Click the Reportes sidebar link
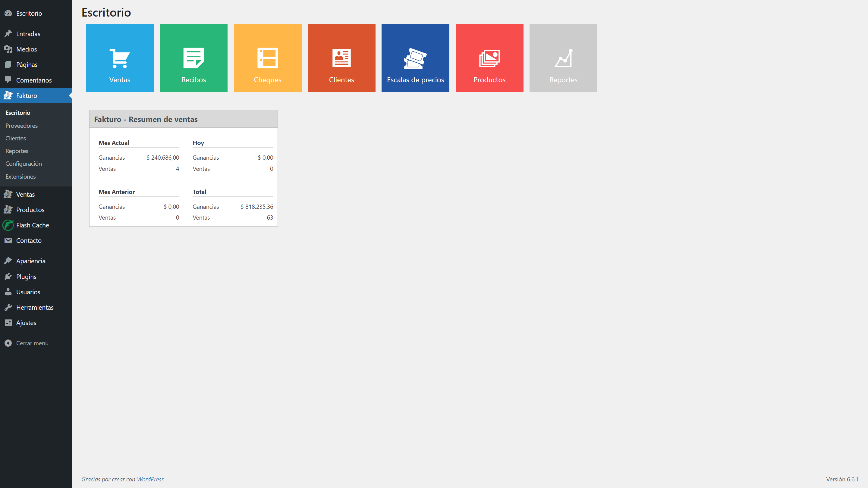The height and width of the screenshot is (488, 868). (x=17, y=151)
